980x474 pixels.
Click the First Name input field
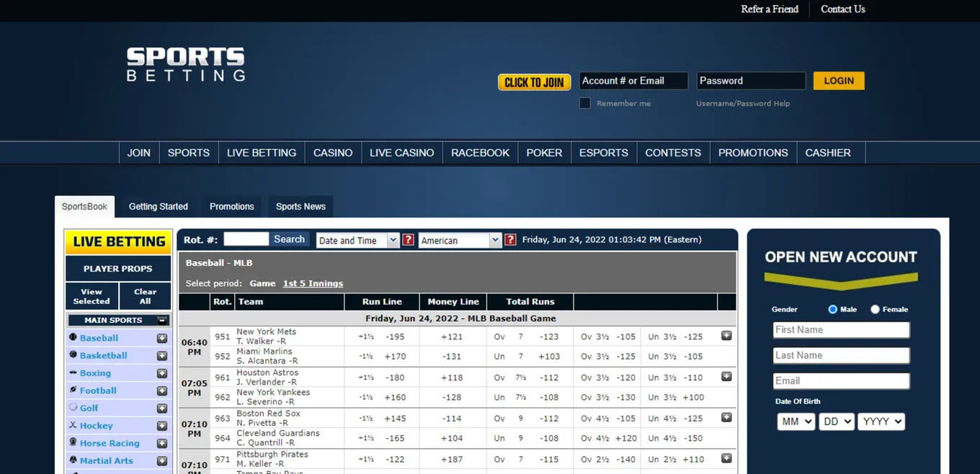841,330
